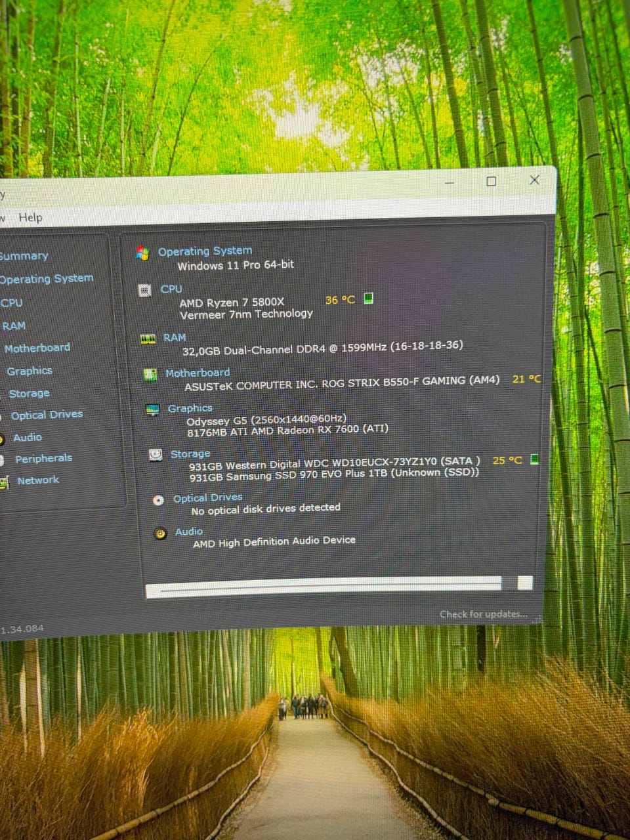
Task: Click the Storage heading link in summary
Action: point(190,453)
